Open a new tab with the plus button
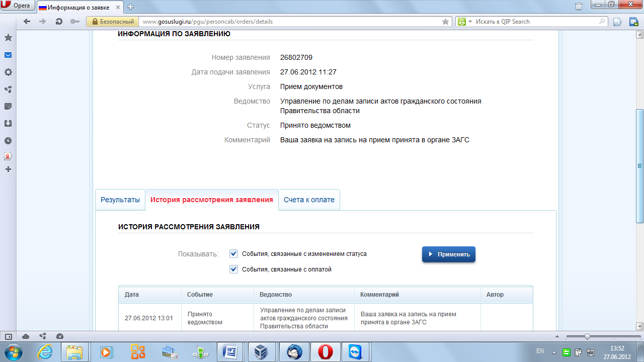 tap(131, 7)
